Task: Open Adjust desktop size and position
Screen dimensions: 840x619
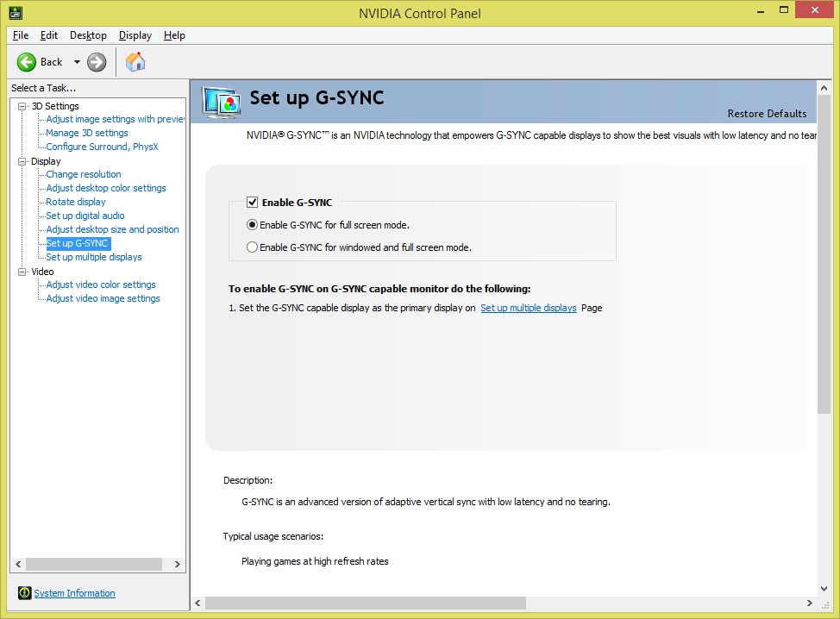Action: tap(112, 229)
